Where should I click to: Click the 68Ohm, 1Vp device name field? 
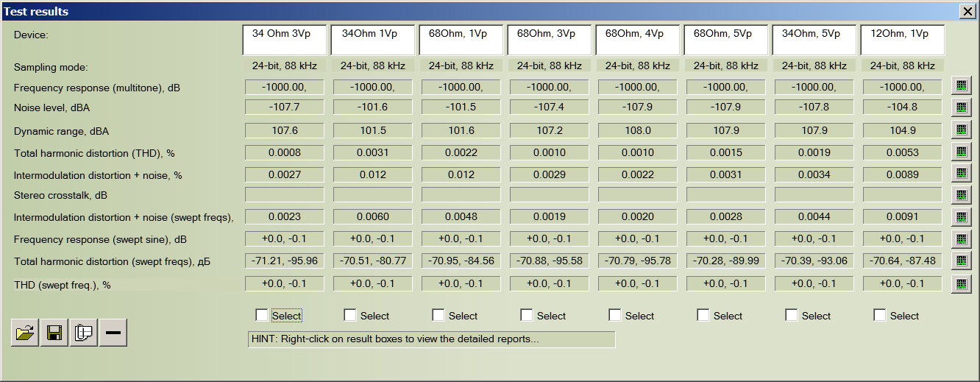pos(461,40)
